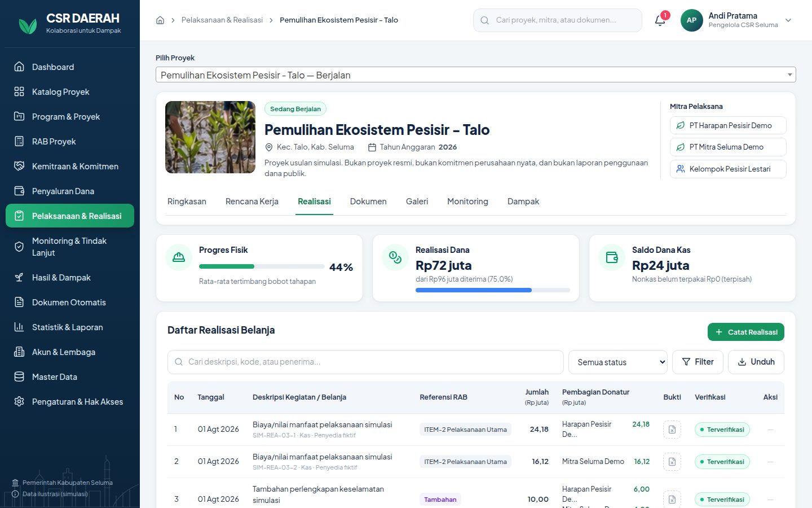Open Master Data

70,376
